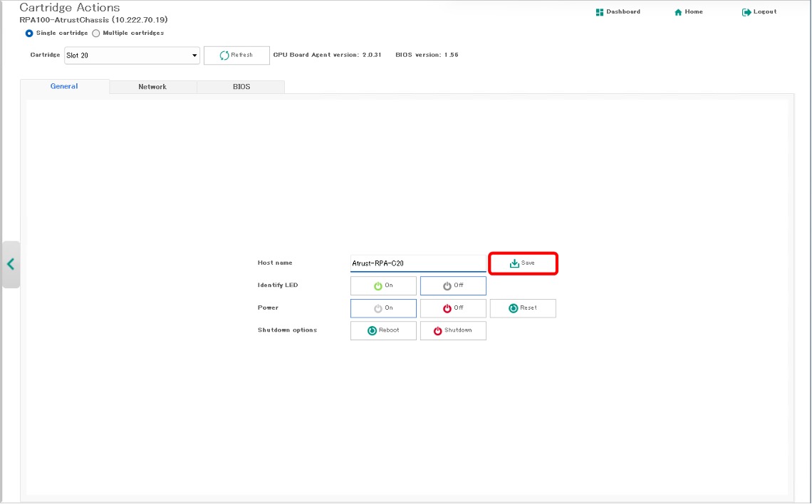The height and width of the screenshot is (504, 812).
Task: Turn Identify LED off
Action: (x=453, y=285)
